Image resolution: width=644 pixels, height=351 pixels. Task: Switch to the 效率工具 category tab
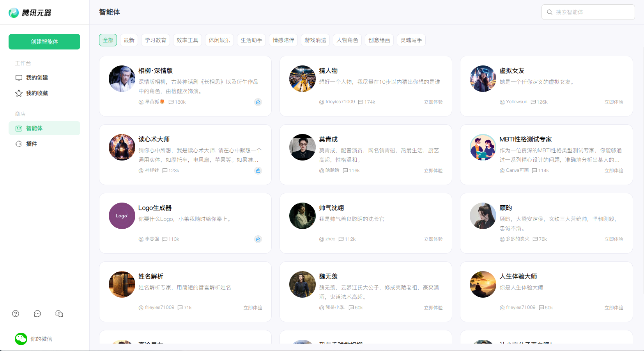[188, 40]
